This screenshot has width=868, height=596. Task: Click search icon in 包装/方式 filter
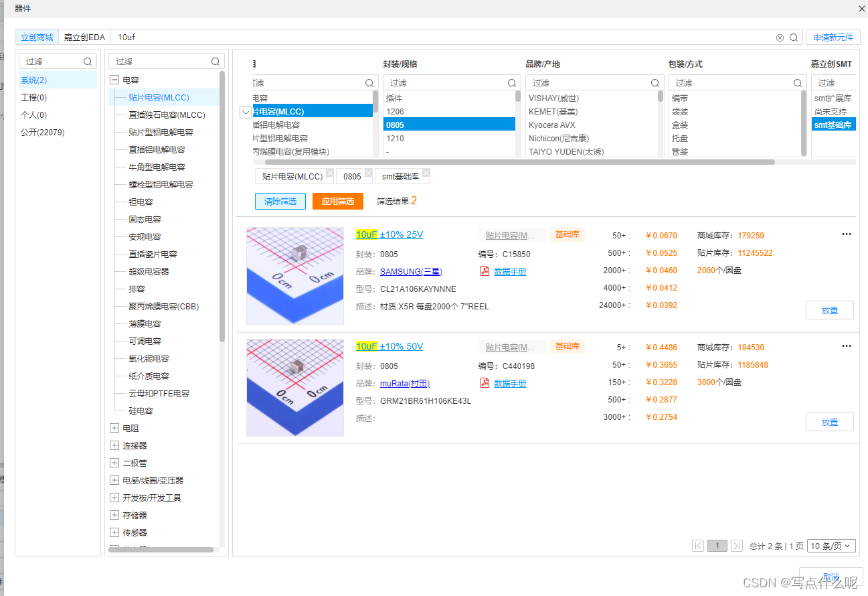click(x=798, y=83)
